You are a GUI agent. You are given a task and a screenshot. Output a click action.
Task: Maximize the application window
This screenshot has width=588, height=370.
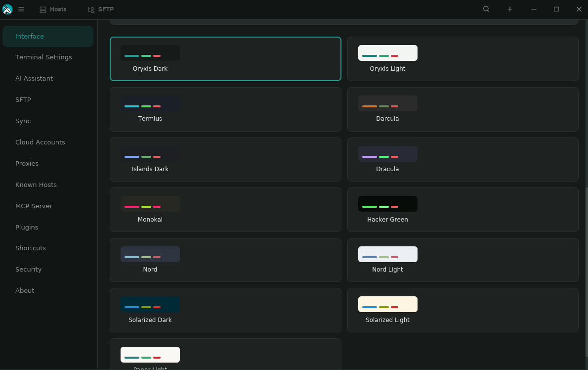coord(556,9)
